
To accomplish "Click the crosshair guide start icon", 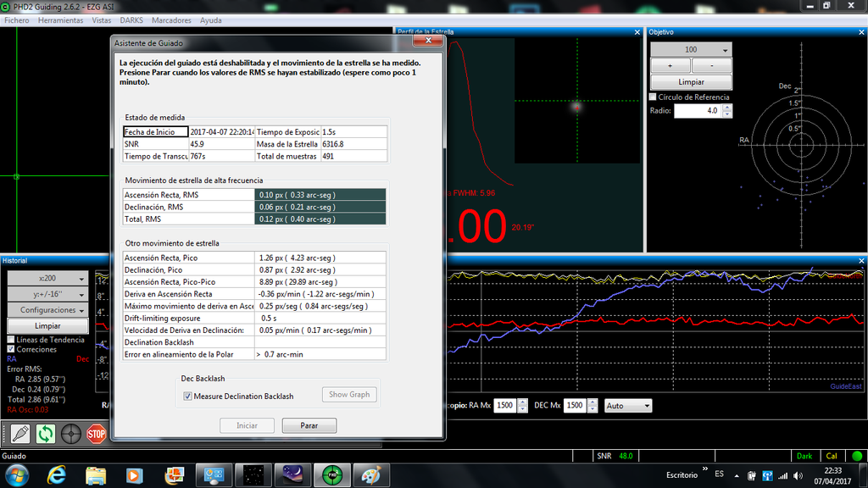I will point(71,434).
